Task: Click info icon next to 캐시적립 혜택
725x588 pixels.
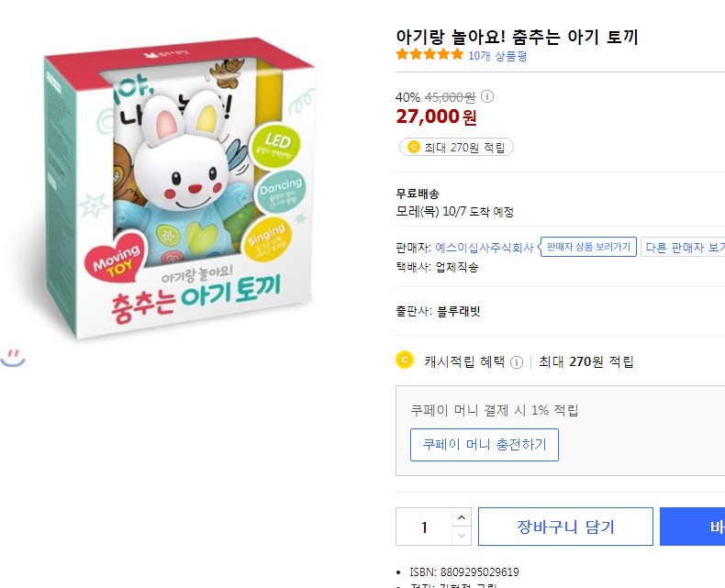Action: click(x=517, y=361)
